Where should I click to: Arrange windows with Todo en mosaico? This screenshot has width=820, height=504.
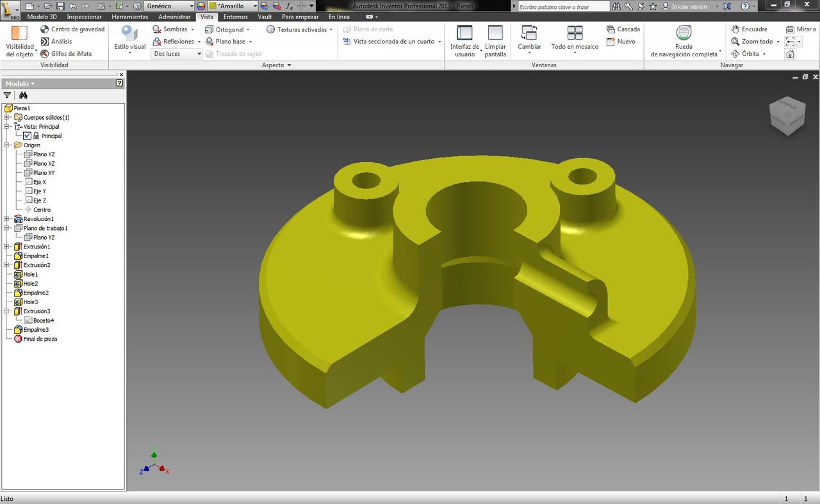[575, 40]
